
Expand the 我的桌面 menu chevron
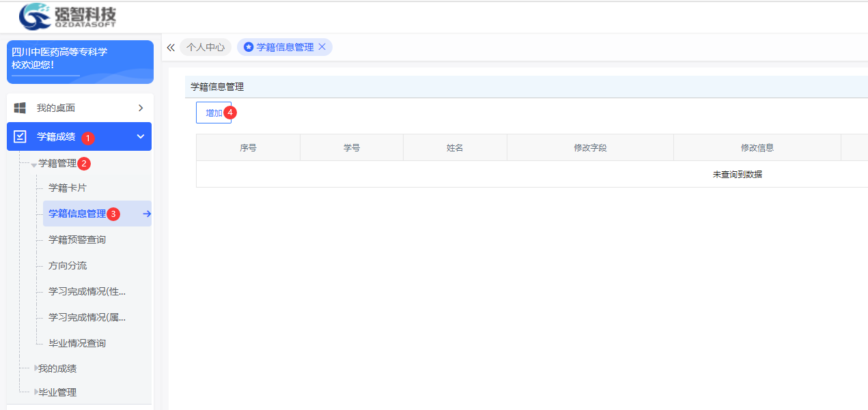pyautogui.click(x=141, y=108)
